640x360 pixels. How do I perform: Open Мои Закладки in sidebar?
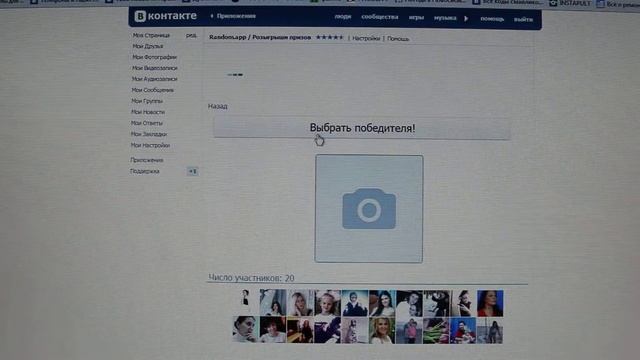(x=149, y=134)
